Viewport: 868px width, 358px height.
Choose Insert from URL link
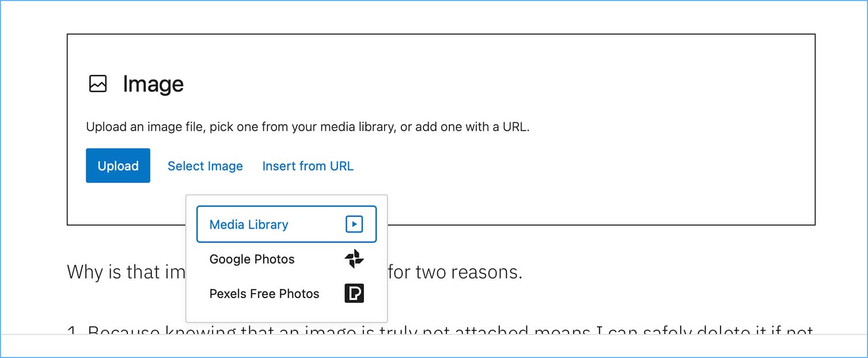308,166
